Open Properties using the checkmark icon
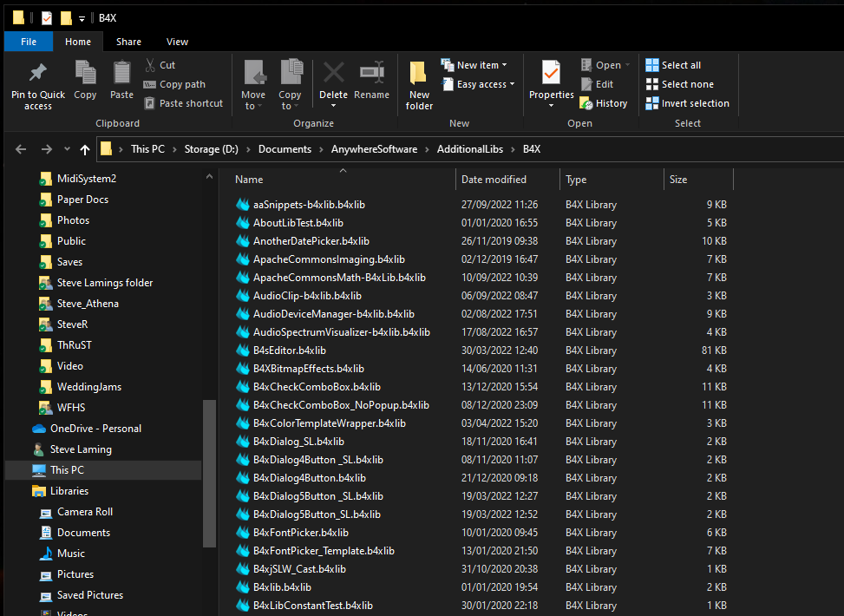The image size is (844, 616). pyautogui.click(x=551, y=73)
